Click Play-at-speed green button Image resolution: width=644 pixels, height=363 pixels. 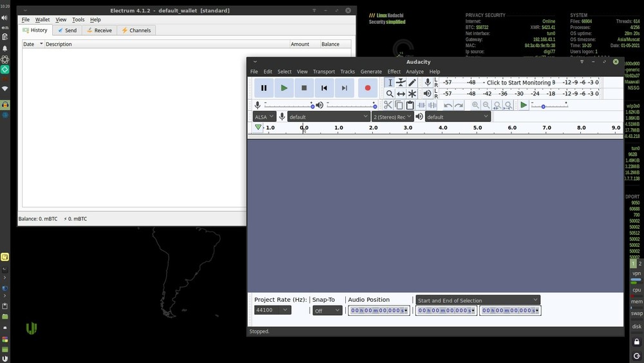(523, 105)
